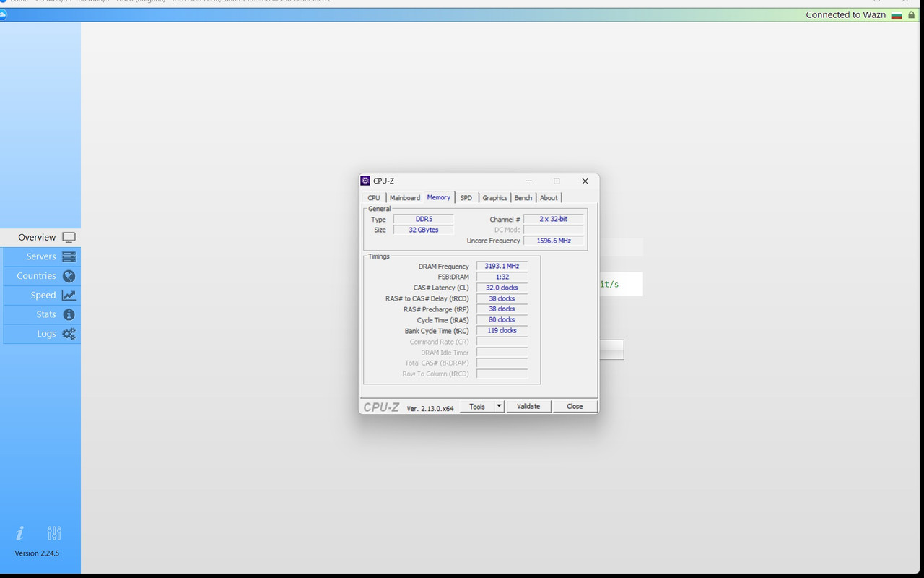Open the Logs section in Eddie
Image resolution: width=924 pixels, height=578 pixels.
click(x=42, y=334)
